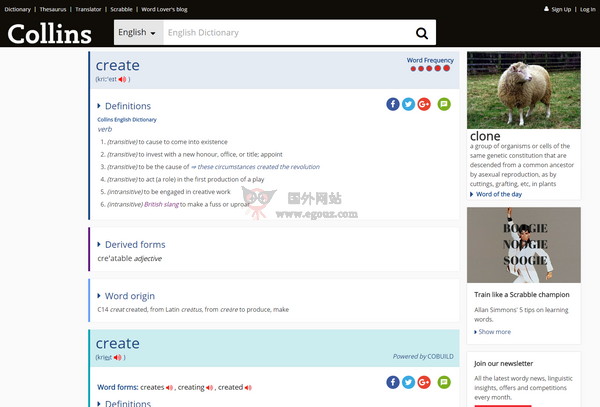This screenshot has height=407, width=600.
Task: Click definition 'to be engaged in creative work'
Action: click(187, 192)
